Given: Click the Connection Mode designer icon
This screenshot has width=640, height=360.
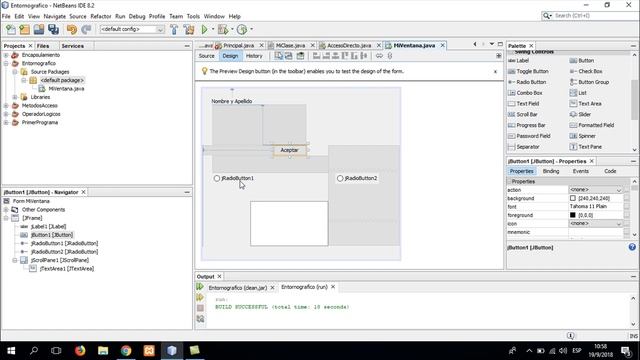Looking at the screenshot, I should coord(289,56).
